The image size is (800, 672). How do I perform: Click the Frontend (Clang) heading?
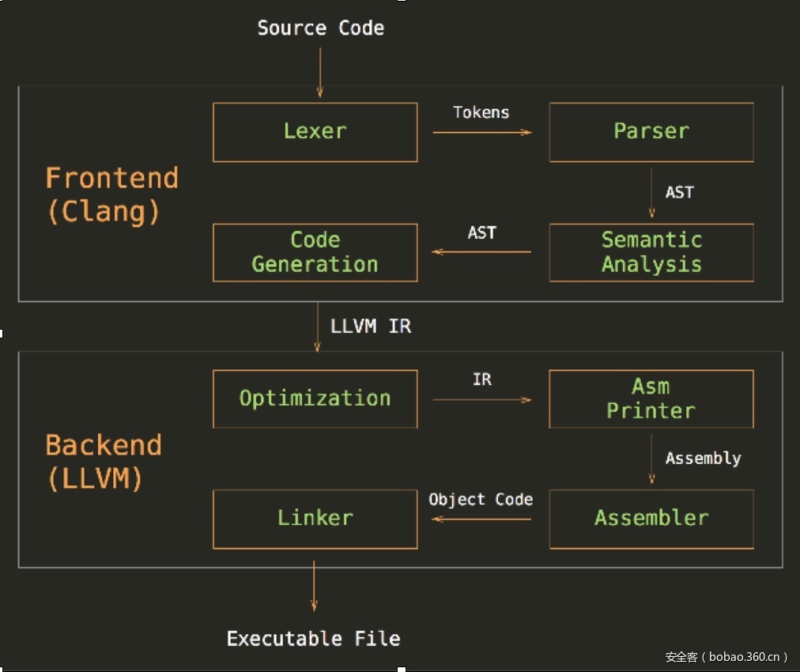click(111, 194)
